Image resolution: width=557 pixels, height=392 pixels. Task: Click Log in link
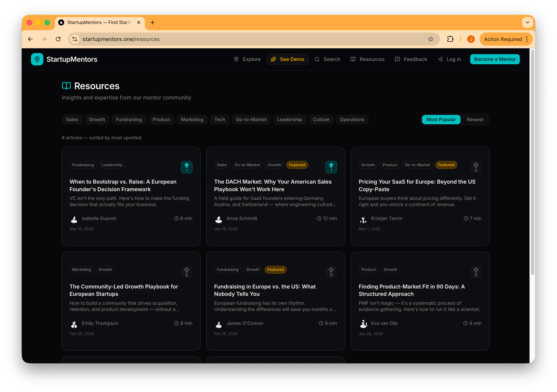point(449,59)
